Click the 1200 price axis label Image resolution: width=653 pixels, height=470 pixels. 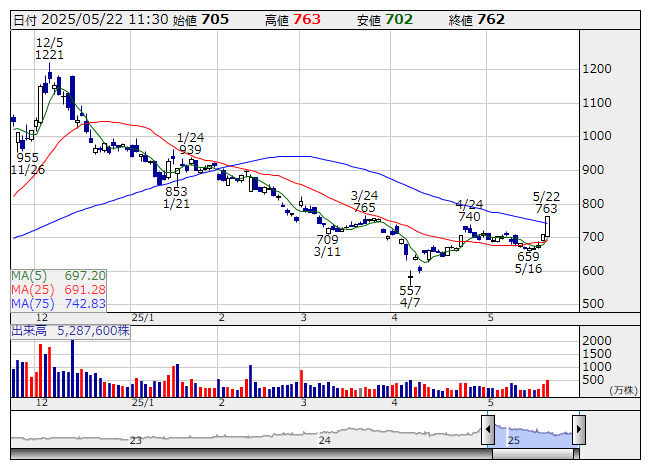pos(597,69)
